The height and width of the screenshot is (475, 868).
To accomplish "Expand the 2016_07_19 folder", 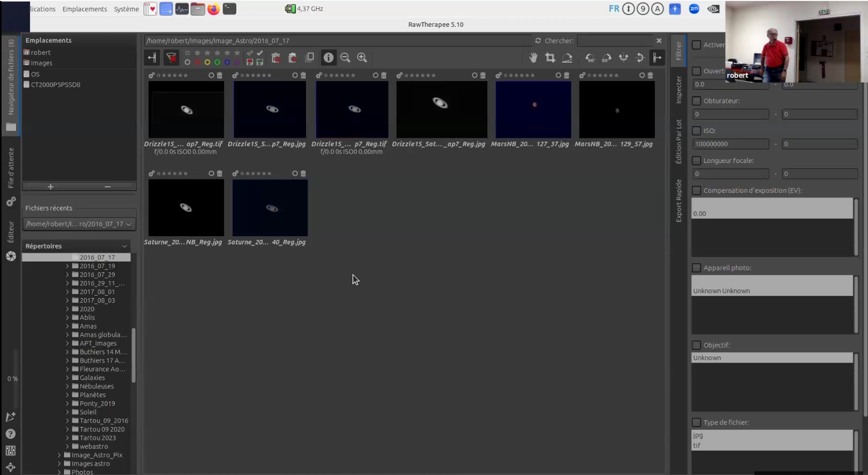I will [67, 266].
